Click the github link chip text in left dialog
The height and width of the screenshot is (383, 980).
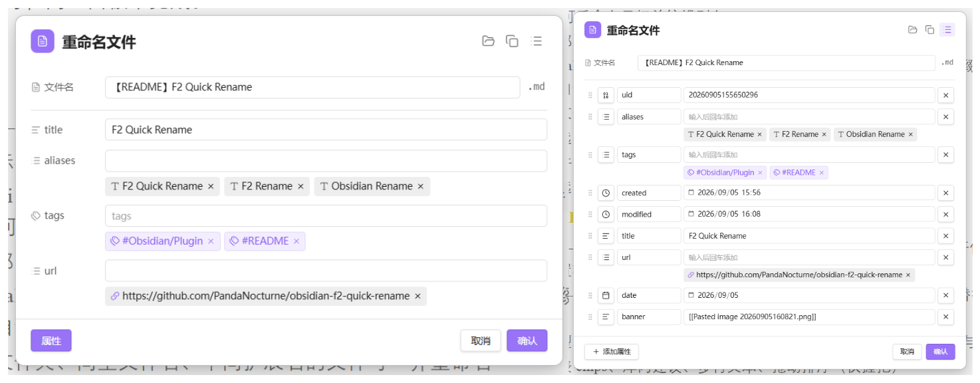tap(266, 297)
